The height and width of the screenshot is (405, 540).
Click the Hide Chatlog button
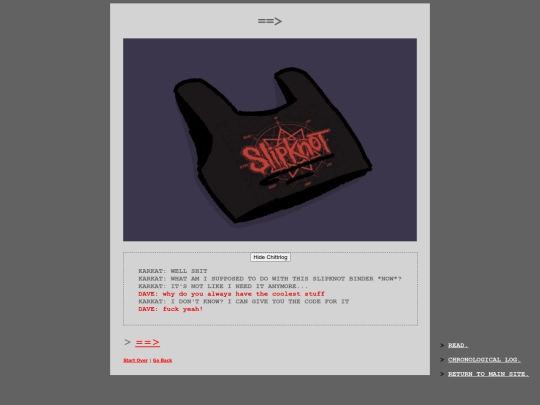pos(270,257)
